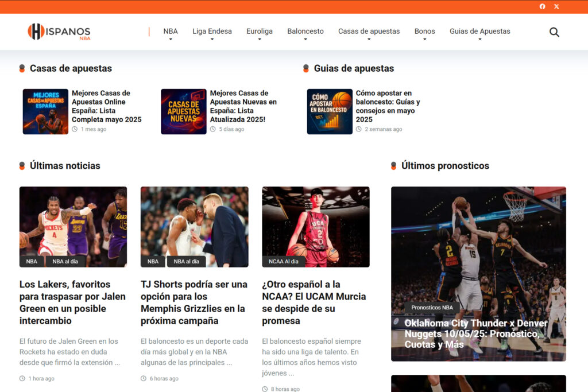Click the '1 mes ago' timestamp
The height and width of the screenshot is (392, 588).
[94, 129]
